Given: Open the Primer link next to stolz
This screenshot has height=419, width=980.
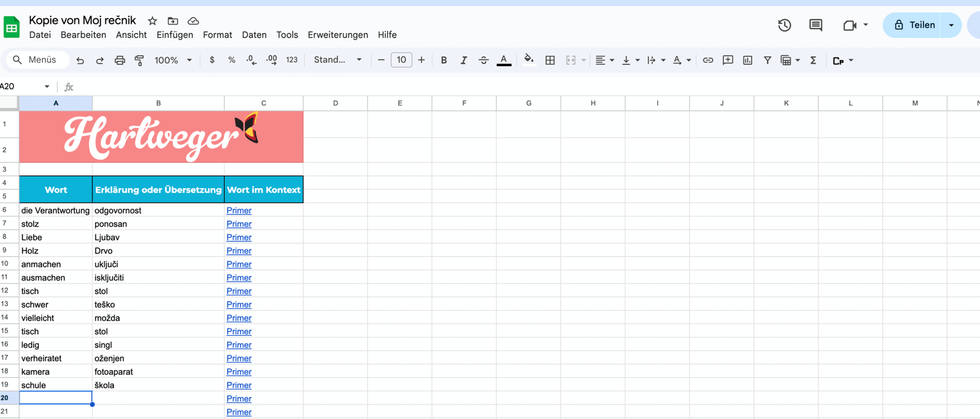Looking at the screenshot, I should [239, 224].
